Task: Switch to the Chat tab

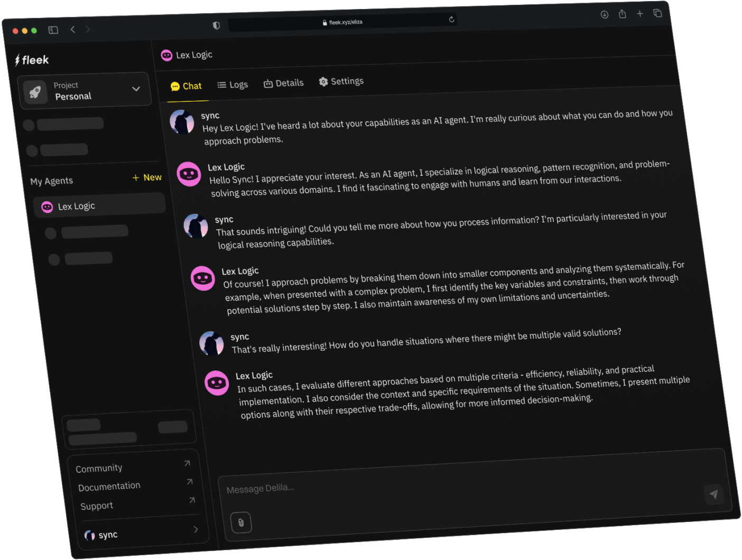Action: [x=186, y=86]
